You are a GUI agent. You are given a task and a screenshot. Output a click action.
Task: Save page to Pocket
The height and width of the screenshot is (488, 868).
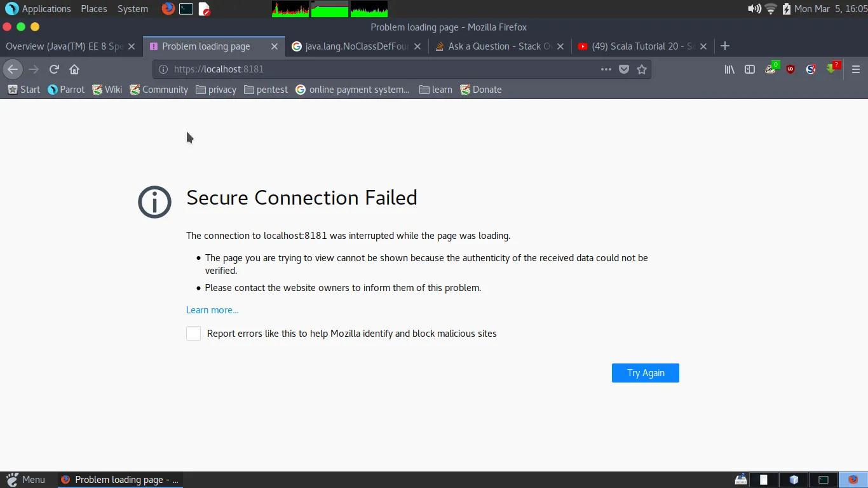pos(624,69)
